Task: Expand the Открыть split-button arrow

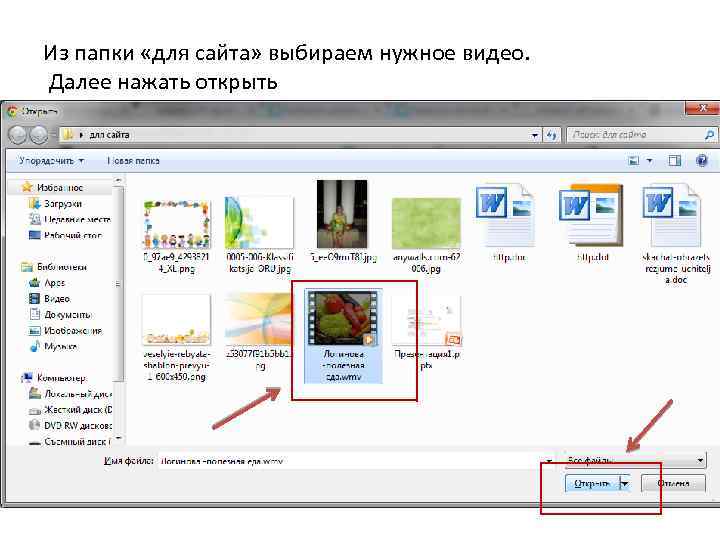Action: click(624, 484)
